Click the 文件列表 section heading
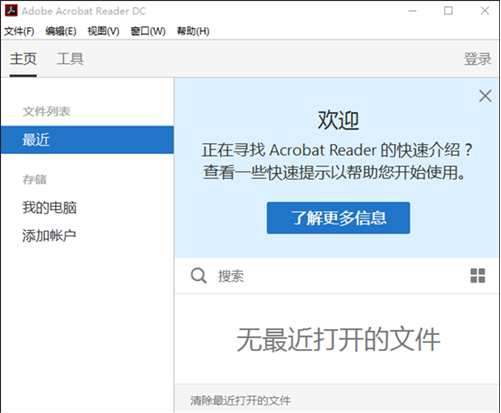Image resolution: width=501 pixels, height=413 pixels. pyautogui.click(x=46, y=111)
